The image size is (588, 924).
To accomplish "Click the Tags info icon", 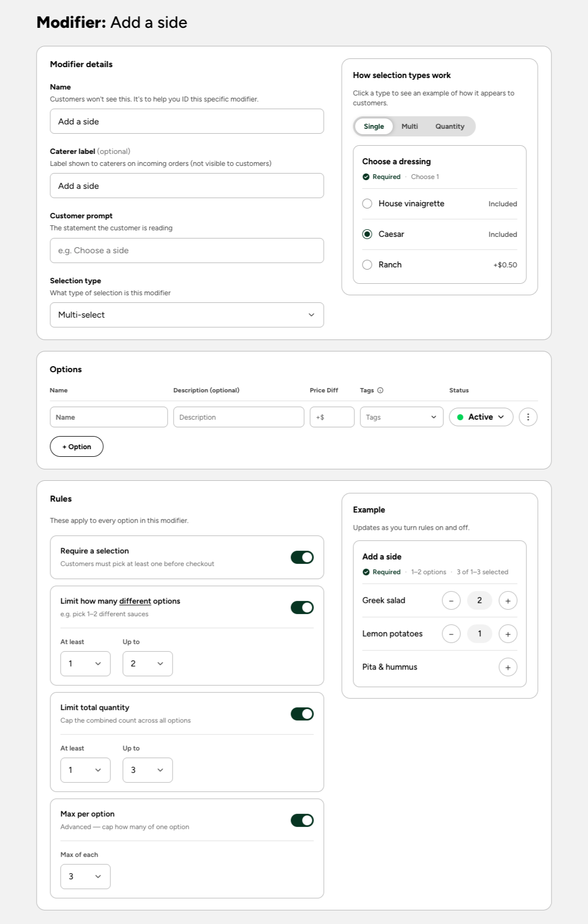I will (381, 390).
